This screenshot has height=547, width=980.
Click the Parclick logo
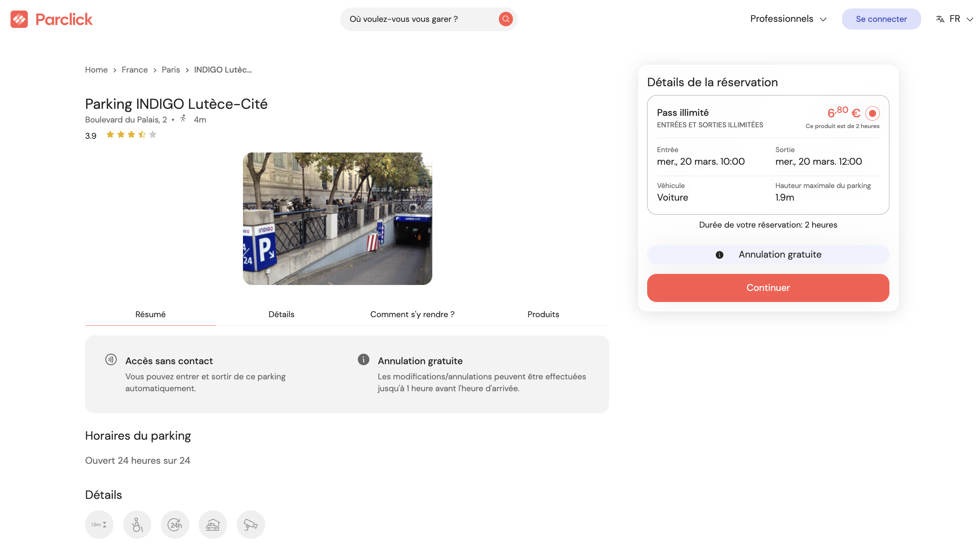tap(51, 19)
